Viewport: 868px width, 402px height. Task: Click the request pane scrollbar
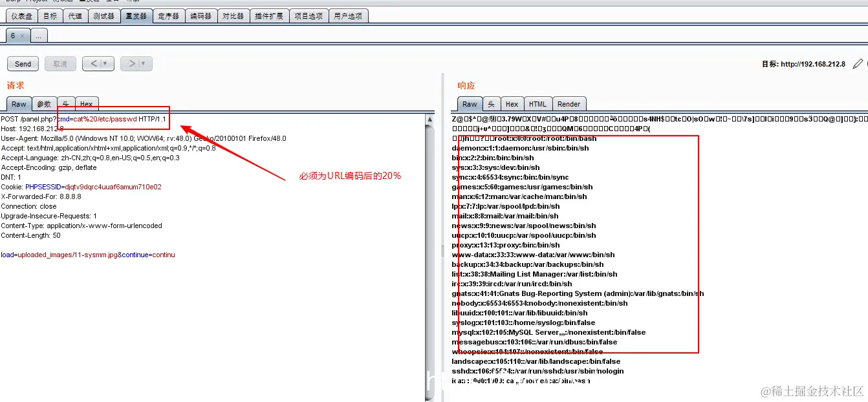429,259
